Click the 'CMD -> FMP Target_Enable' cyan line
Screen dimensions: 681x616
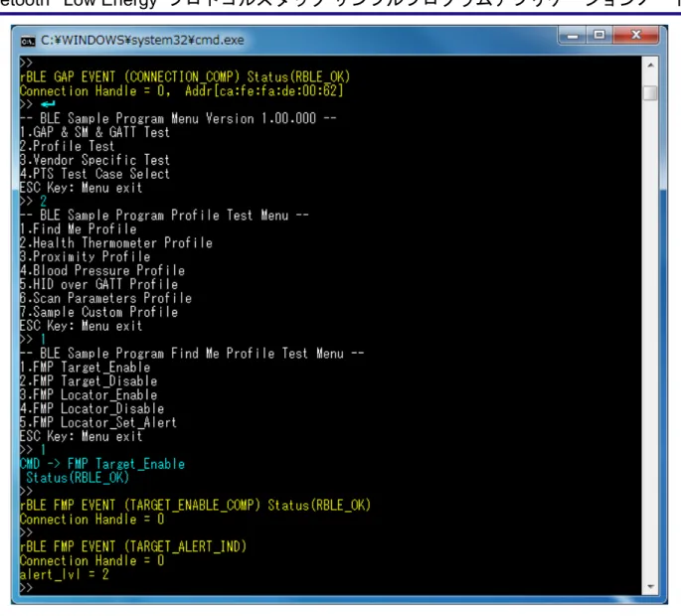coord(102,464)
